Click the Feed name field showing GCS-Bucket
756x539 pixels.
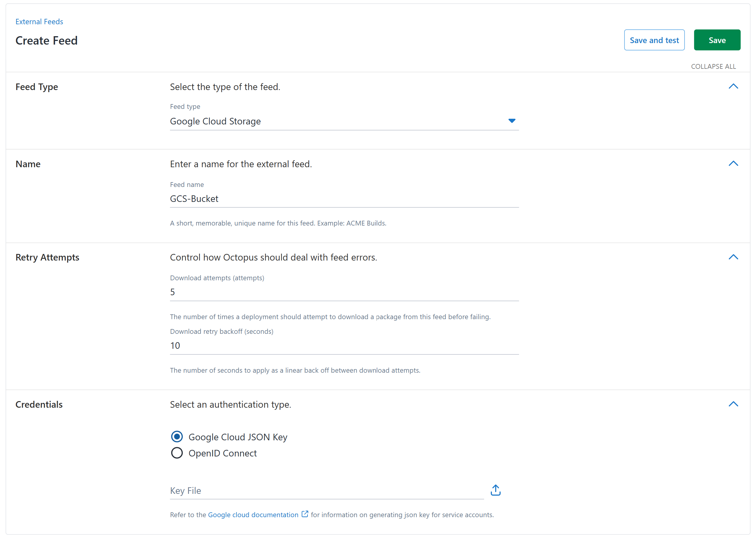[344, 199]
